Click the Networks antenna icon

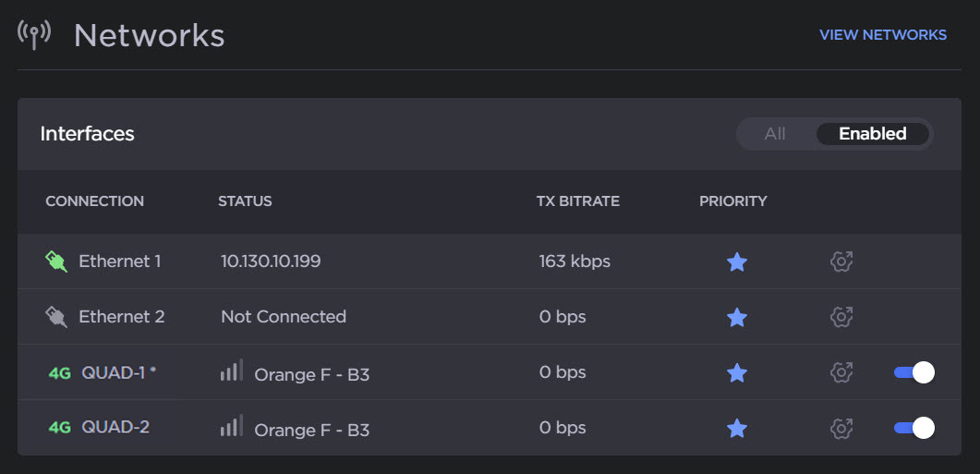coord(34,34)
